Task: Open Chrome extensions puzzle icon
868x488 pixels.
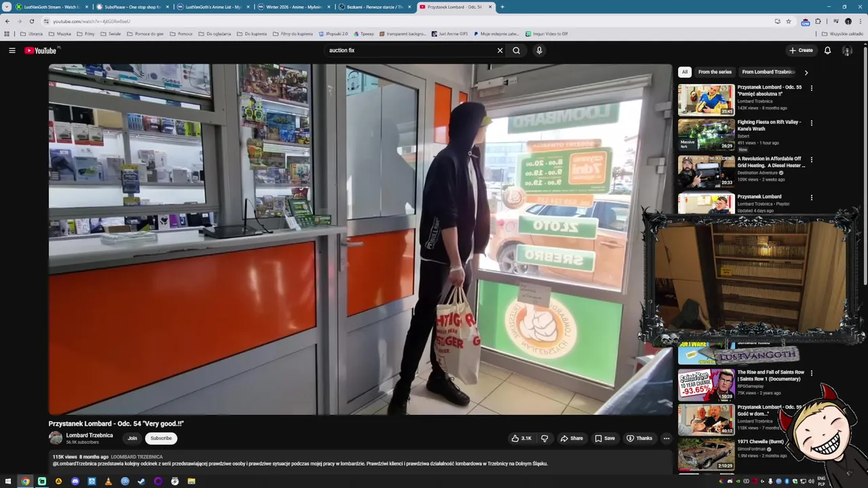Action: click(x=818, y=21)
